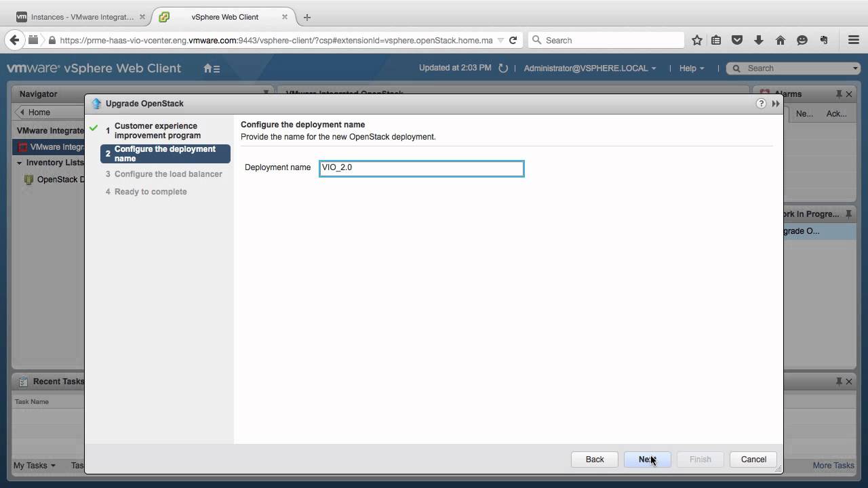868x488 pixels.
Task: Select the New alarms tab
Action: tap(804, 113)
